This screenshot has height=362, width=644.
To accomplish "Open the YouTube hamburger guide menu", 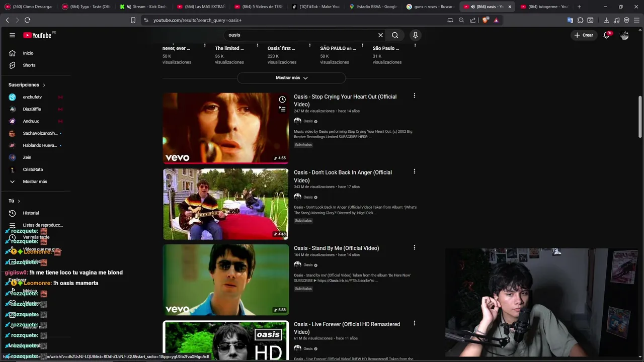I will click(12, 35).
